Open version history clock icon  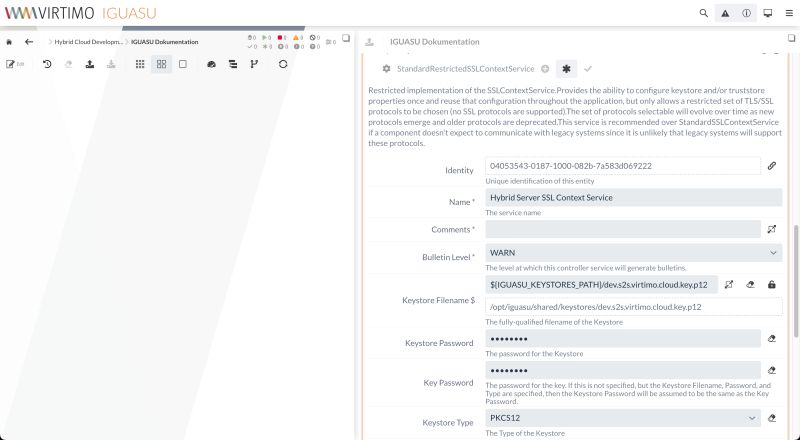coord(47,64)
